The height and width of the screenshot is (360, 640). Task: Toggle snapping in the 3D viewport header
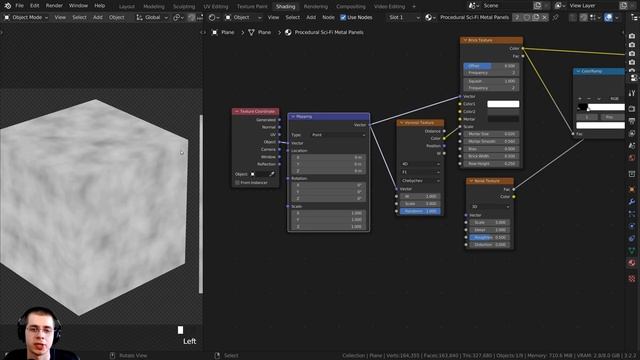click(191, 18)
